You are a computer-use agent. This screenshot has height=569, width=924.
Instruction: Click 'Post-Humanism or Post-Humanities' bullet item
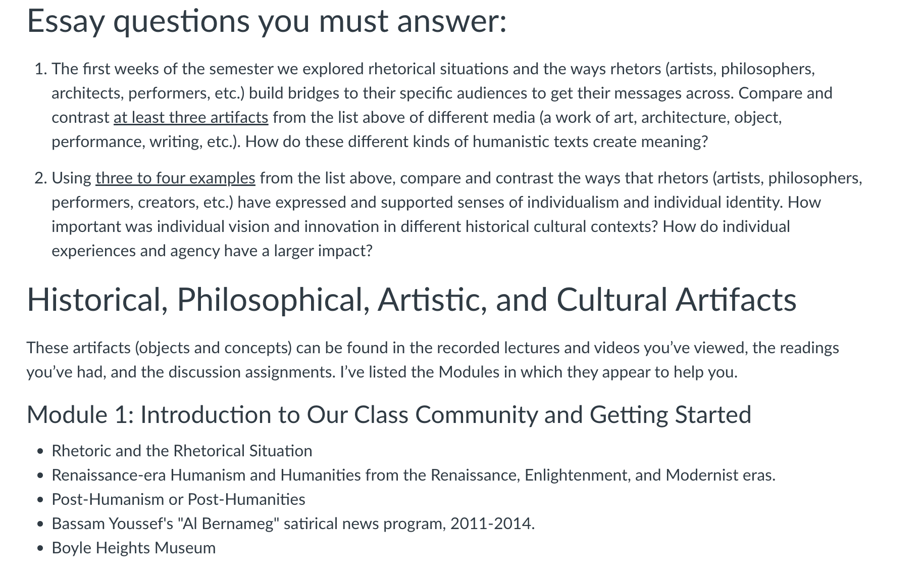coord(178,499)
